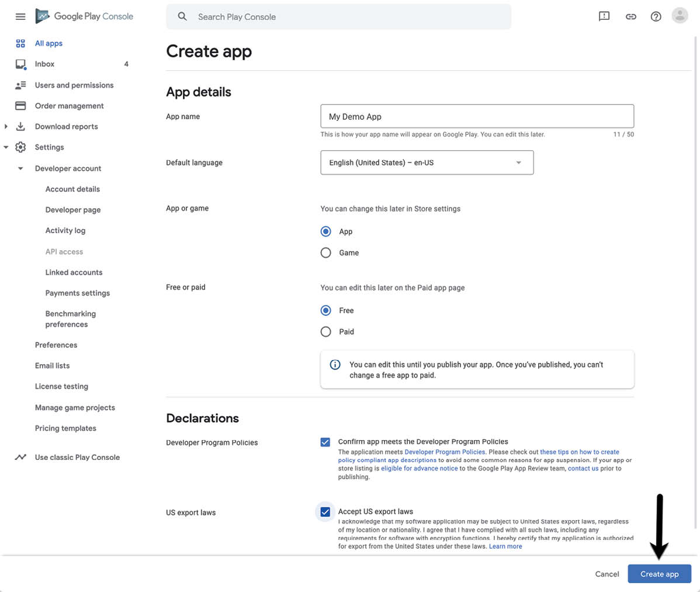
Task: Open Inbox in the sidebar
Action: (x=44, y=64)
